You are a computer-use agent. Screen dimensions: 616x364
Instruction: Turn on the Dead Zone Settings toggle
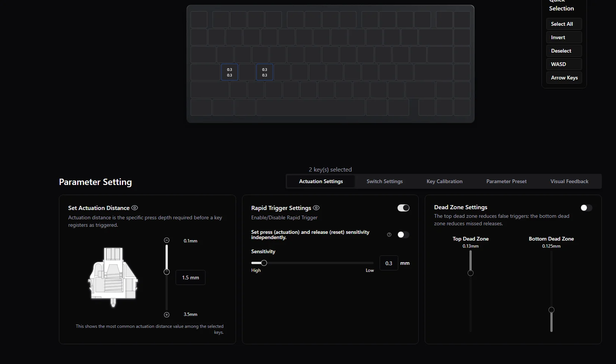[586, 208]
